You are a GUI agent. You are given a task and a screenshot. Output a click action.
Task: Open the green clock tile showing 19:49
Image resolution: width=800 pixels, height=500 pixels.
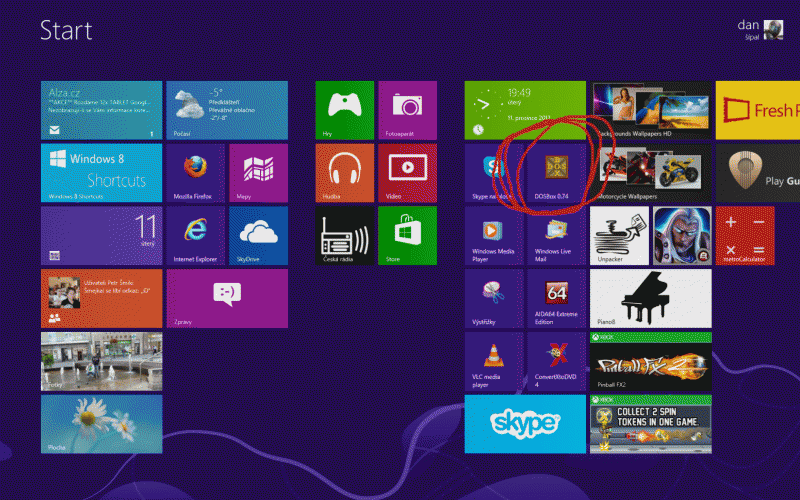(525, 110)
